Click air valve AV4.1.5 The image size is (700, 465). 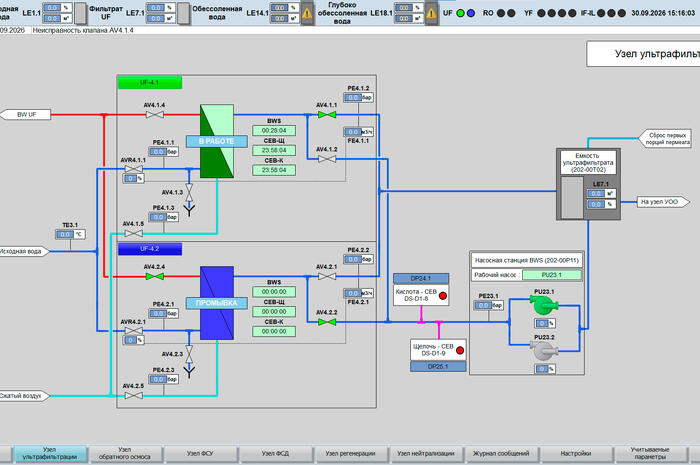point(133,233)
